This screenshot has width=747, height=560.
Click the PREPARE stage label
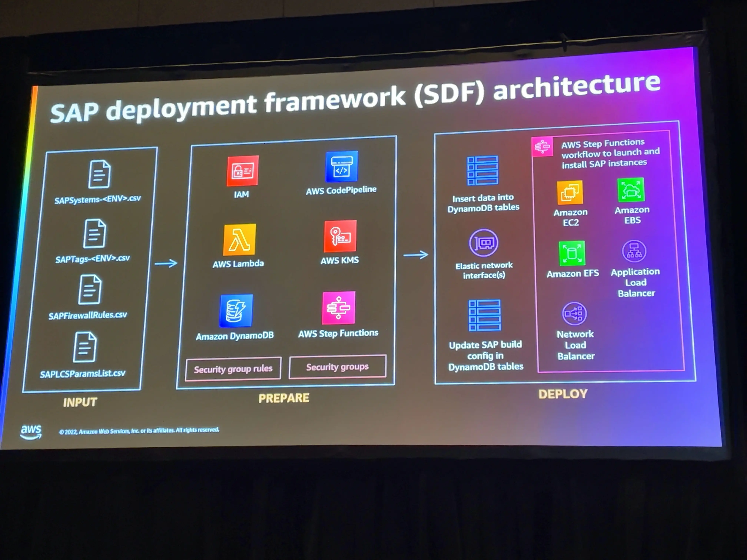tap(284, 398)
